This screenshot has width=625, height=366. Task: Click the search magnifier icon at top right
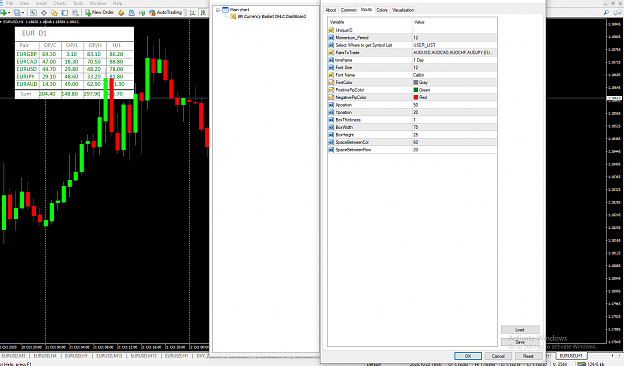click(x=606, y=13)
